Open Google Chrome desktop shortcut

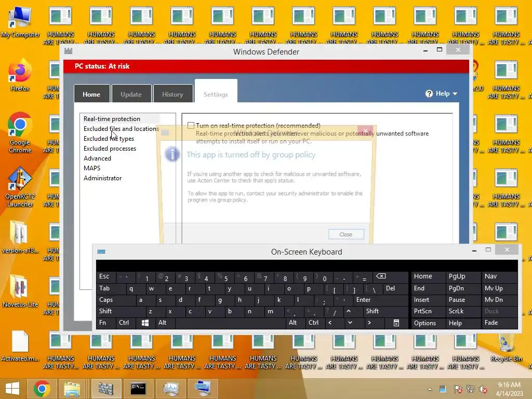click(20, 132)
